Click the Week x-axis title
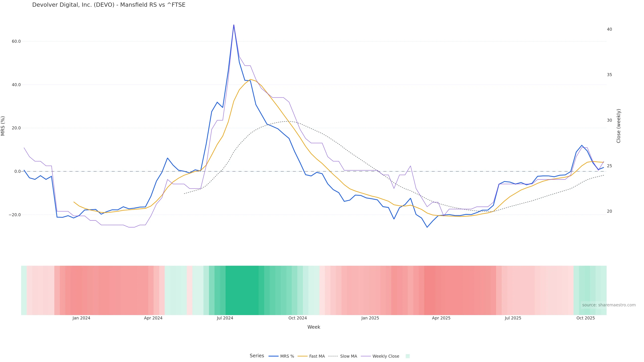The image size is (644, 362). click(314, 327)
